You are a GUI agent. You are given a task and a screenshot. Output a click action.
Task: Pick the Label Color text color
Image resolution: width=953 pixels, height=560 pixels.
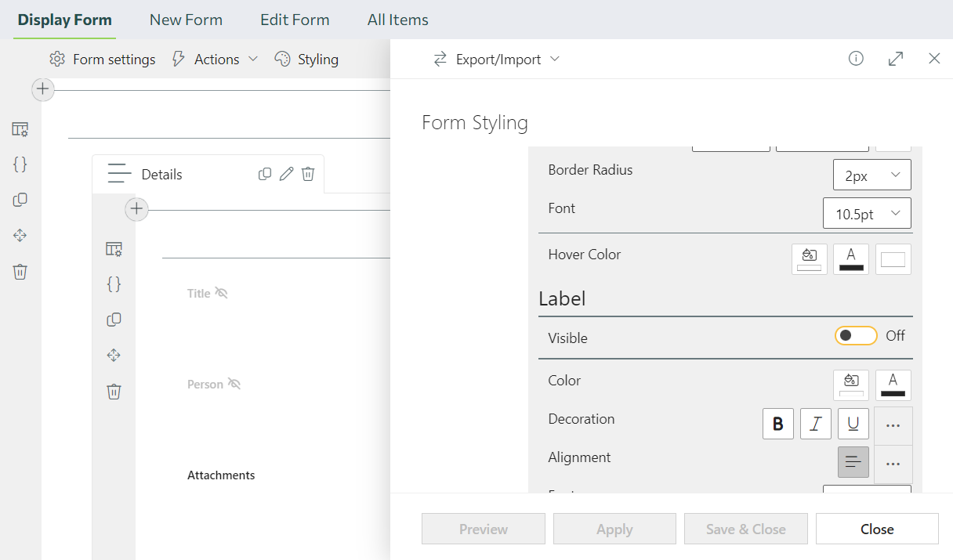[893, 385]
